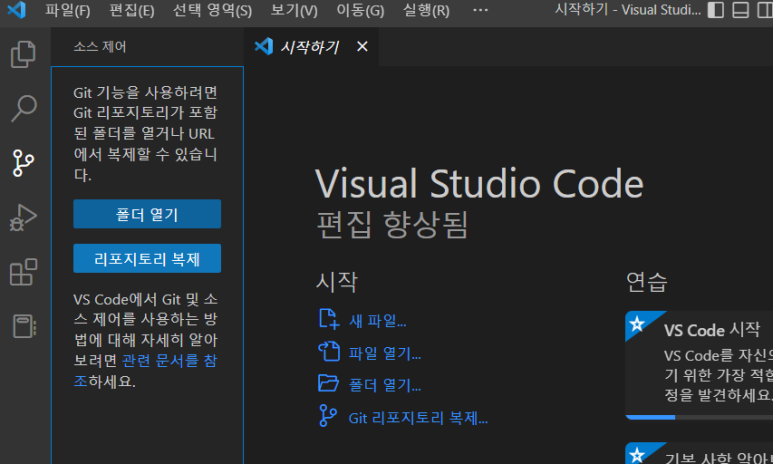Open the 파일(F) menu
This screenshot has height=464, width=773.
pyautogui.click(x=68, y=10)
